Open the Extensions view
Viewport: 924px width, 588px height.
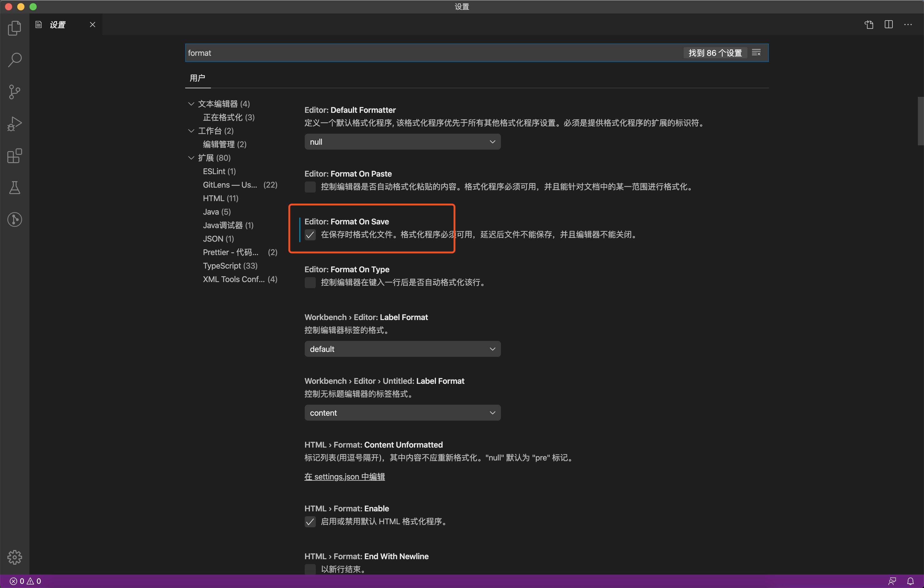[x=15, y=156]
